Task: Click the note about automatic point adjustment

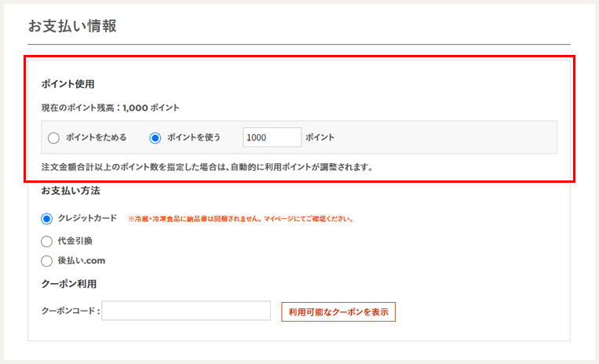Action: [x=206, y=167]
